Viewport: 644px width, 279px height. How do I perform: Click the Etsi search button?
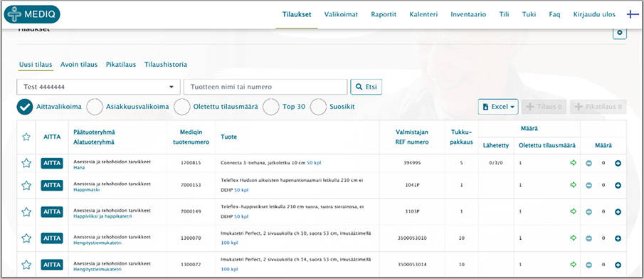[366, 87]
